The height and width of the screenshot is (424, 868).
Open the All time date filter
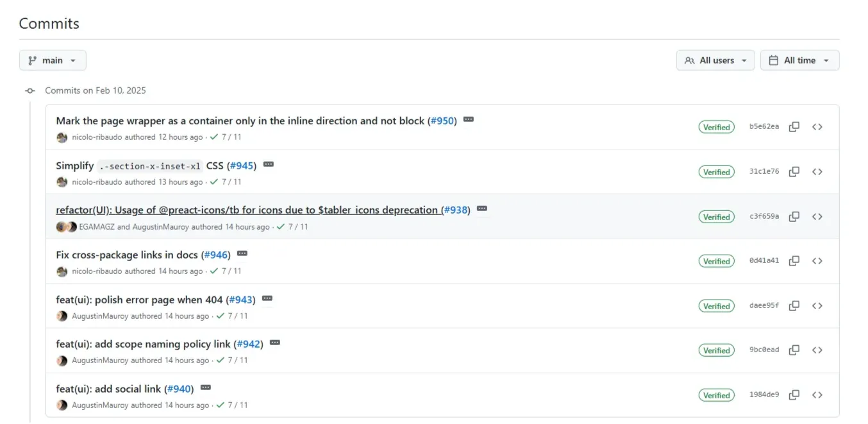pos(799,60)
